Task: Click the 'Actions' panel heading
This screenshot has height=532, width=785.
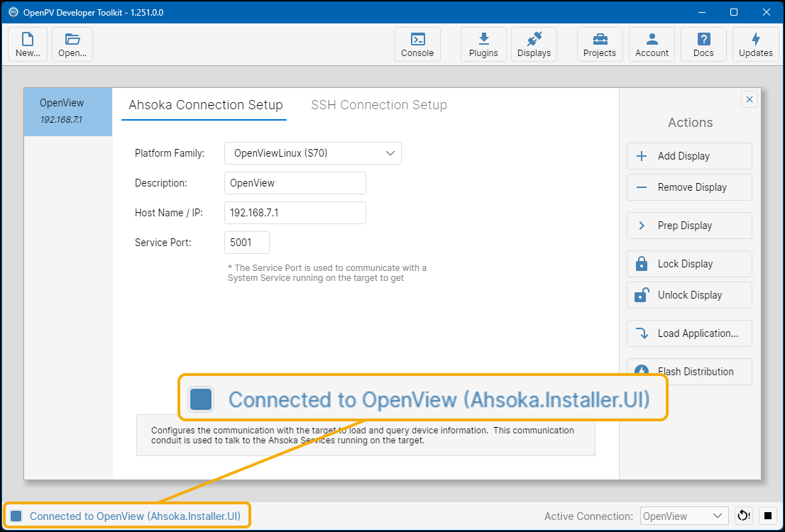Action: (691, 123)
